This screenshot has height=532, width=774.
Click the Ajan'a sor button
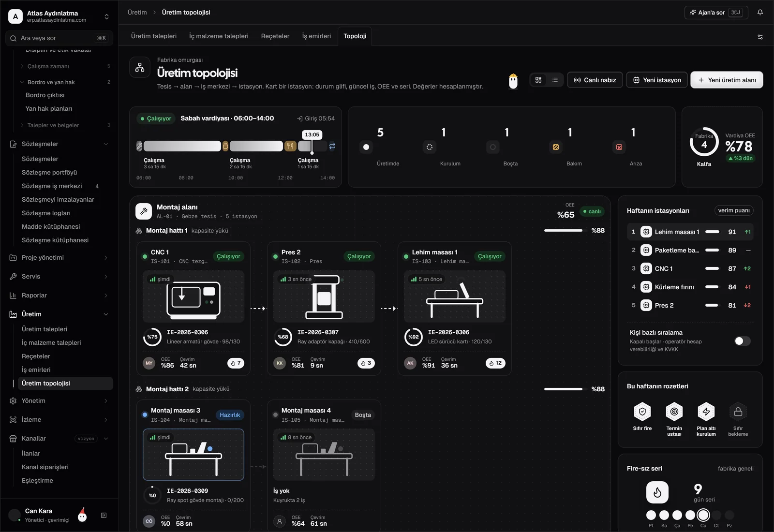coord(716,13)
